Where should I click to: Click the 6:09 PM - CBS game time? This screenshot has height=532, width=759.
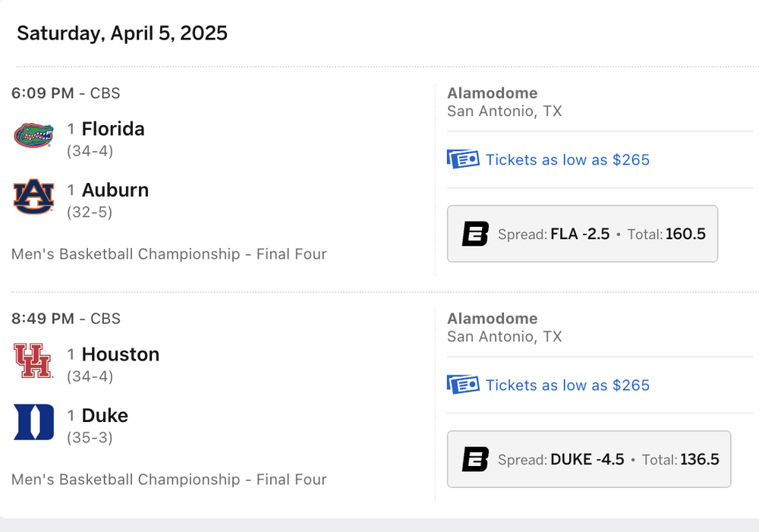click(66, 93)
